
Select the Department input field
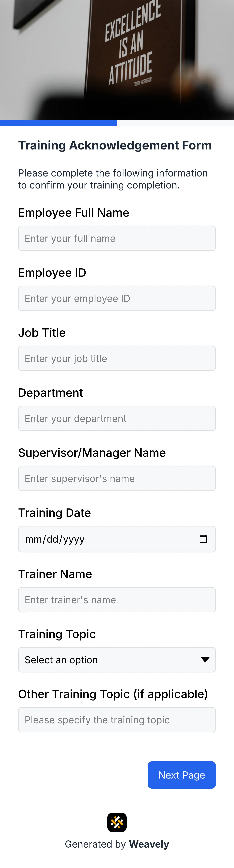pos(117,418)
